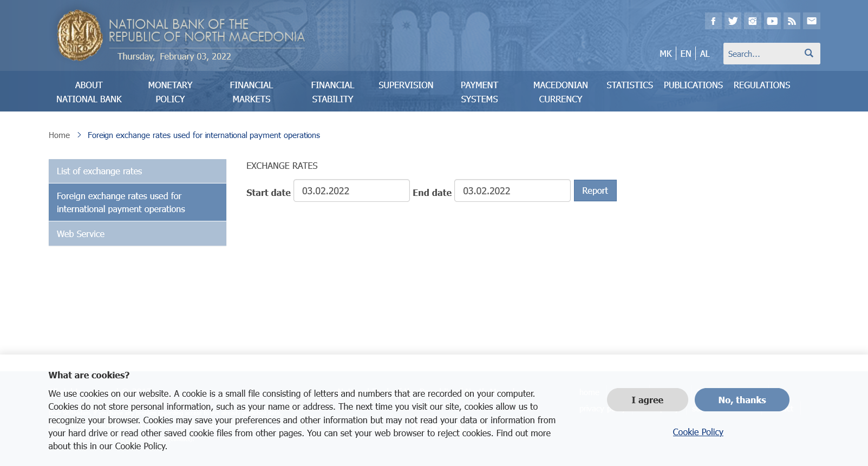Open the Facebook social icon

point(713,21)
